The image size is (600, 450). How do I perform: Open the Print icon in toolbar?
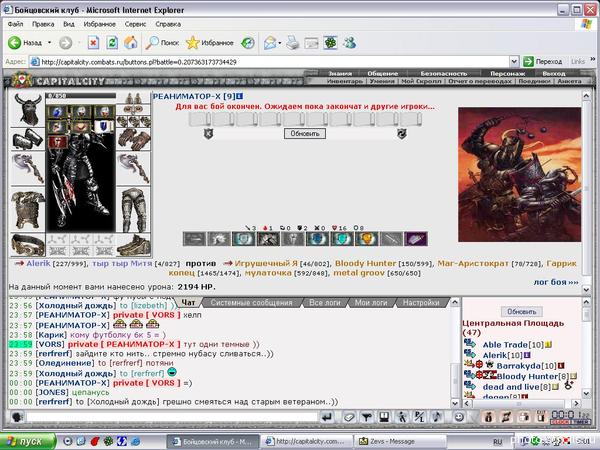click(x=293, y=42)
